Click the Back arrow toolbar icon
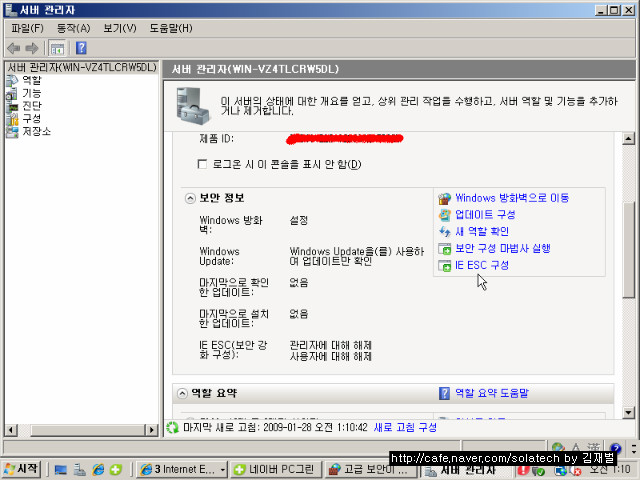Viewport: 640px width, 480px height. (13, 48)
